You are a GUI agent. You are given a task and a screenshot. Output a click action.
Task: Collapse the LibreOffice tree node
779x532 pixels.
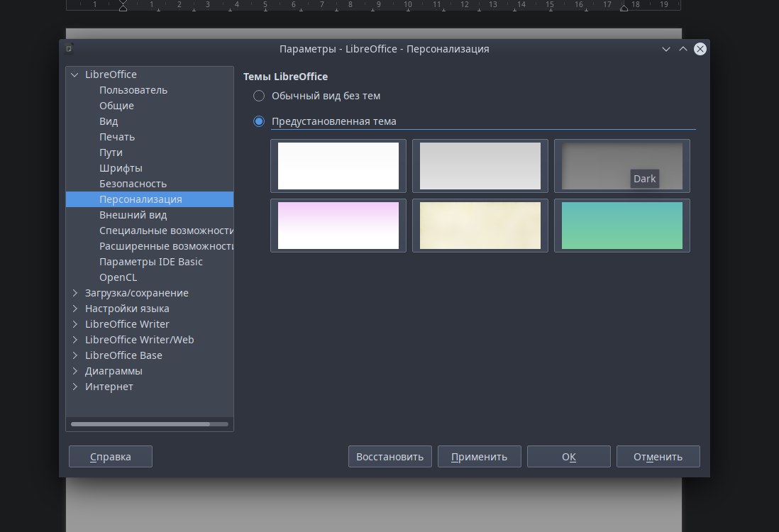click(x=74, y=74)
